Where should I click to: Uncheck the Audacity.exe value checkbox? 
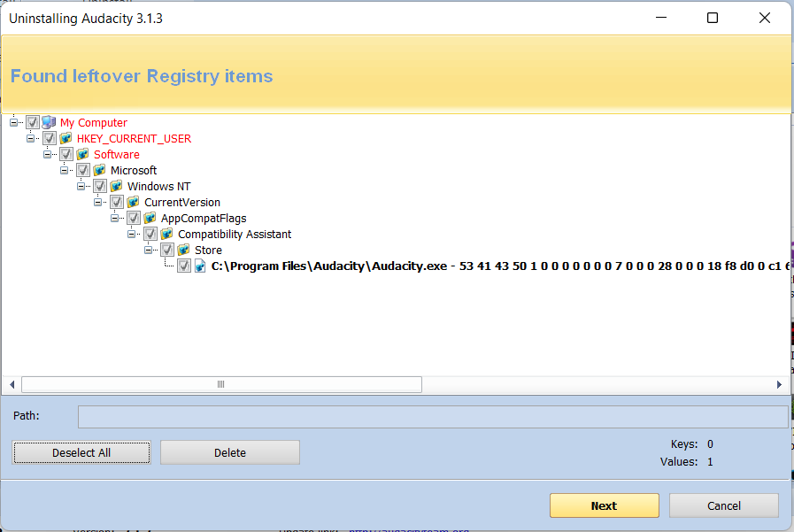pyautogui.click(x=184, y=266)
